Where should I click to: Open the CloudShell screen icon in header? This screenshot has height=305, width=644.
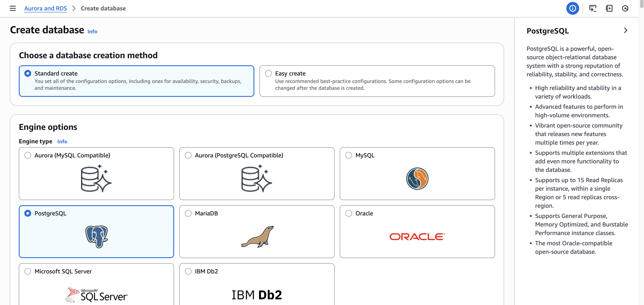(593, 8)
